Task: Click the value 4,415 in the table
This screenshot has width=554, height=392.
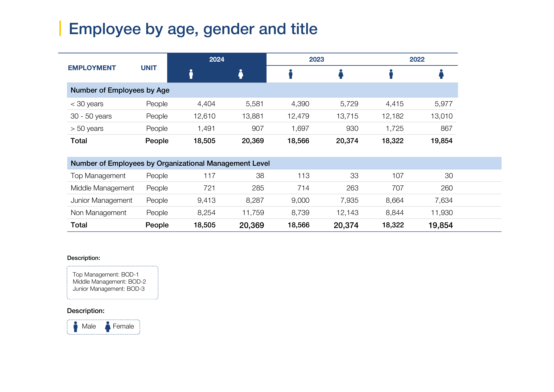Action: [x=394, y=104]
